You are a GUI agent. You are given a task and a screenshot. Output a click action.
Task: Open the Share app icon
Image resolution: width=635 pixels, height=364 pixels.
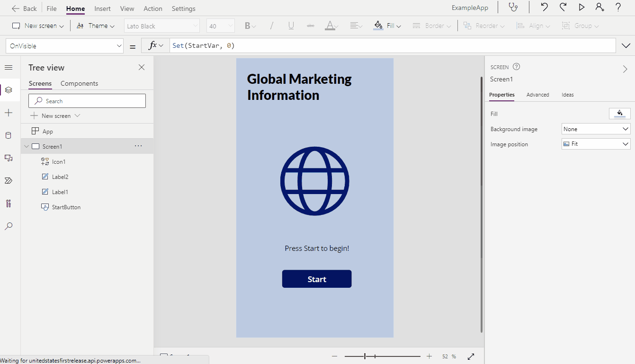point(600,8)
